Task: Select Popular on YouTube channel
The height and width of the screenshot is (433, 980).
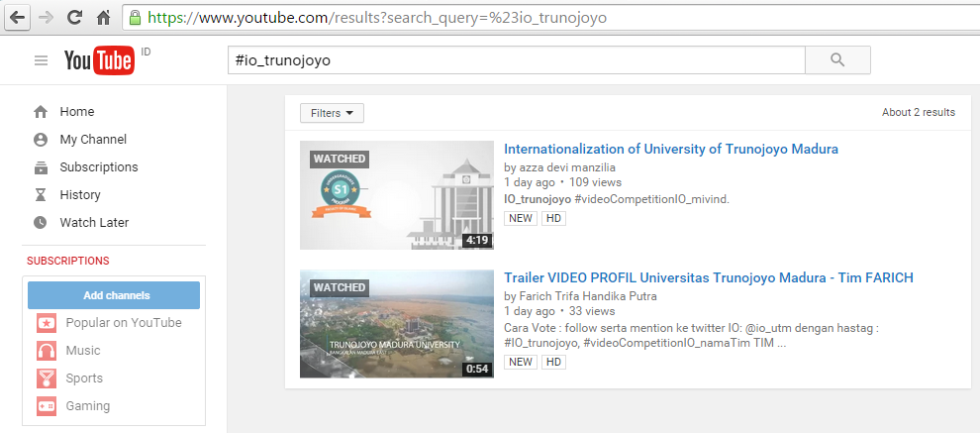Action: [124, 323]
